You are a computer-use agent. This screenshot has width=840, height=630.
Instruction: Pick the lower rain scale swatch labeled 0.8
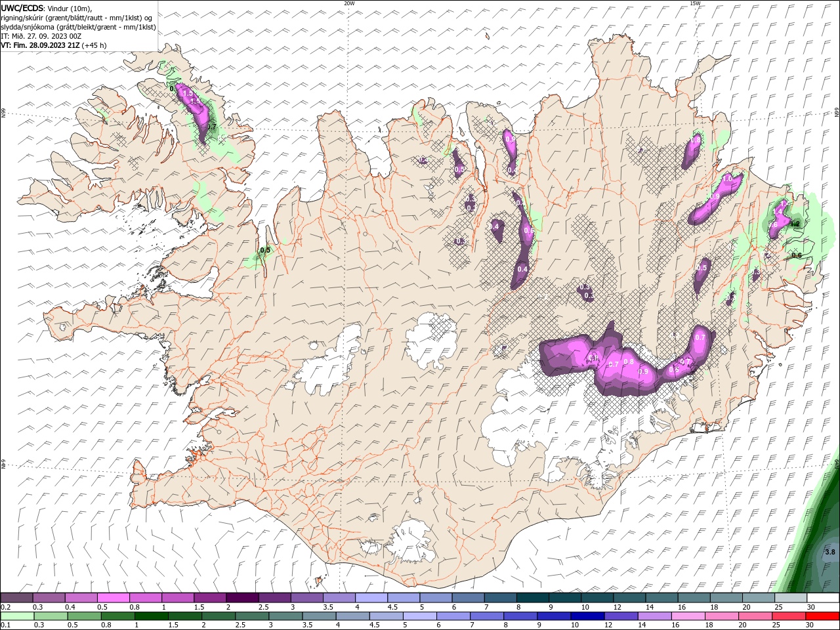pos(117,616)
